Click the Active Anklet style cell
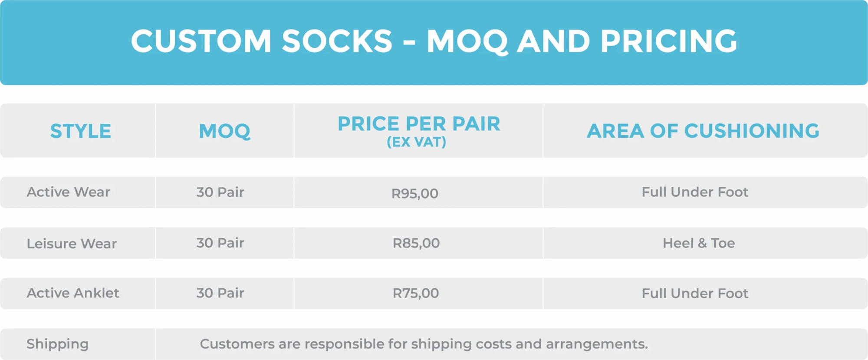 pyautogui.click(x=73, y=293)
